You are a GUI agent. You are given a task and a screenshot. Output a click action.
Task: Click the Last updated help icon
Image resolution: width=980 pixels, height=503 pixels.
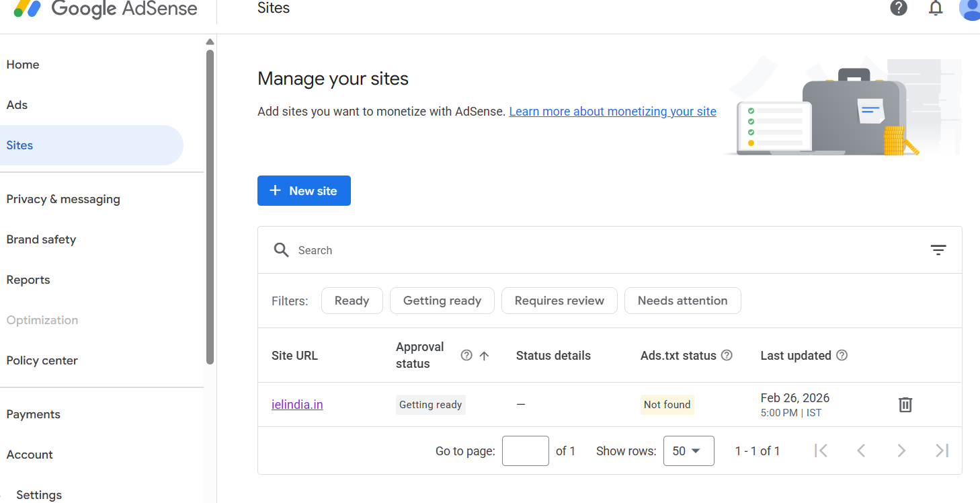(842, 355)
